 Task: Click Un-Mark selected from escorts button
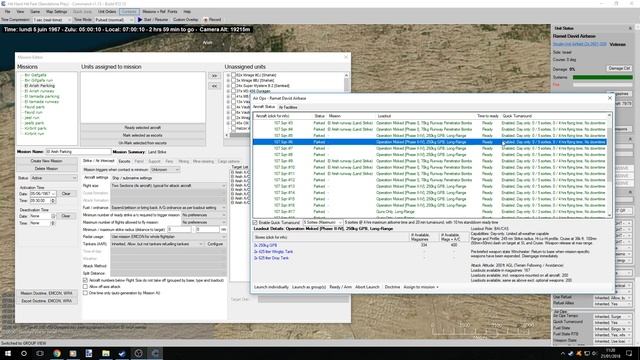click(143, 143)
